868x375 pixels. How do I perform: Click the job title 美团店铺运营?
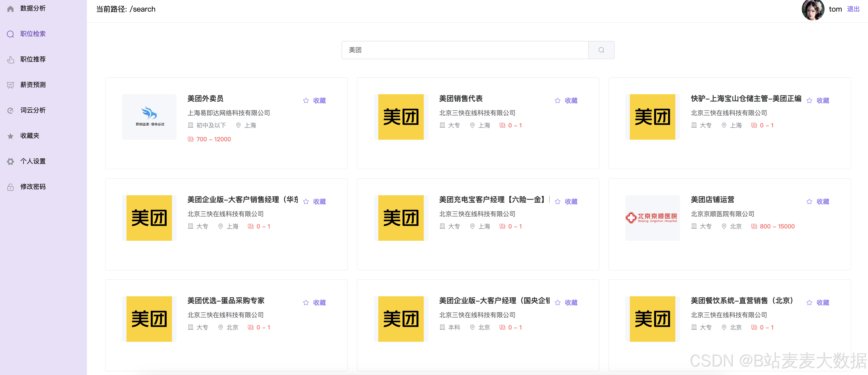[712, 200]
